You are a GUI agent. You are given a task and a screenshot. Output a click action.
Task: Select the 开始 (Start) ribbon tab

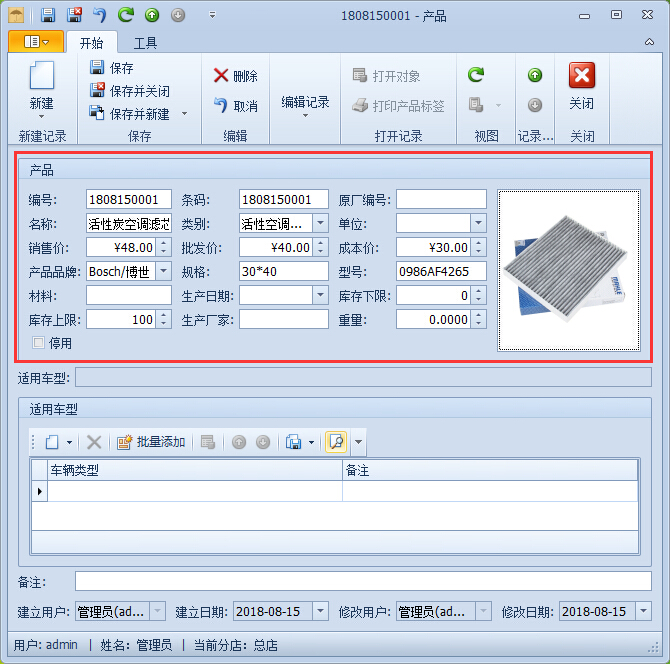pos(91,43)
